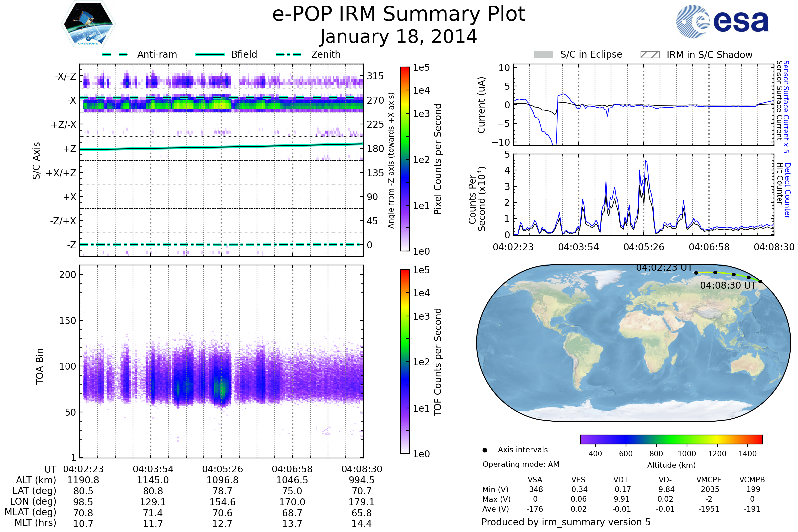Image resolution: width=798 pixels, height=532 pixels.
Task: Click the CASSIOPE satellite mission logo
Action: (88, 24)
